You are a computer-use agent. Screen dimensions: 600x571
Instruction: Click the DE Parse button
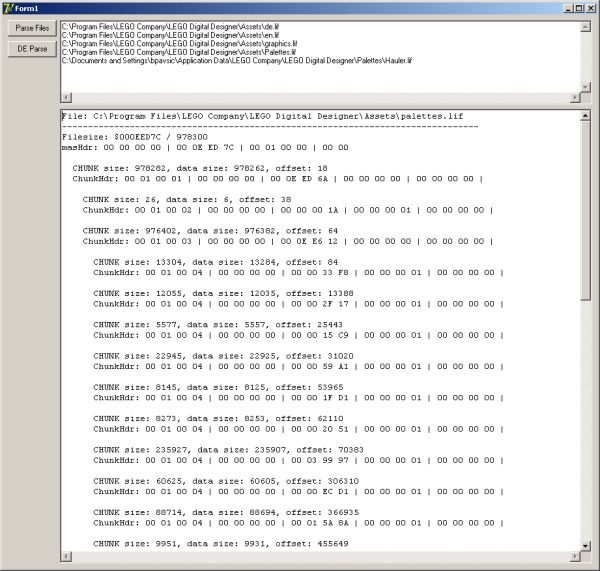(x=32, y=49)
